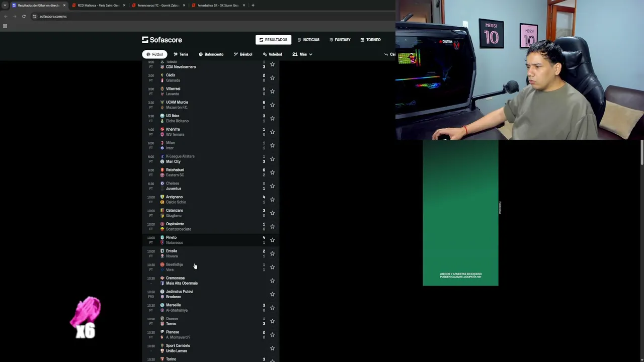Switch to the Ferencvarosi TC - Gornik Zabrze browser tab
This screenshot has width=644, height=362.
click(x=157, y=5)
